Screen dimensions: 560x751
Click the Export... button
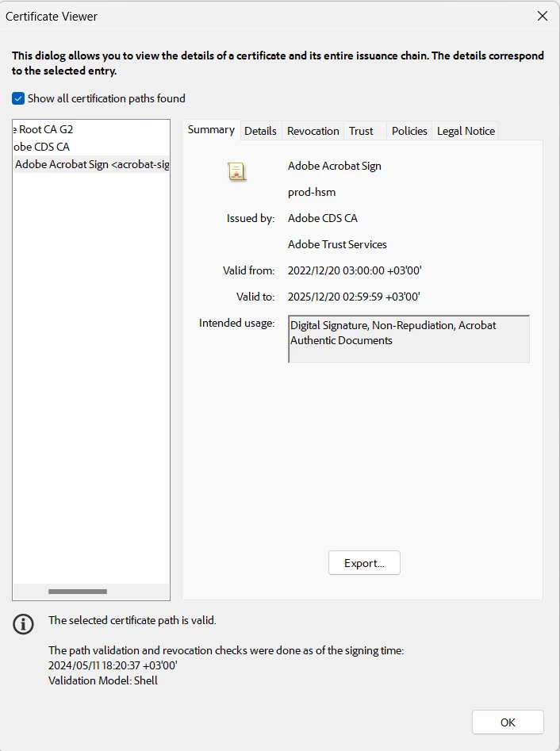point(364,563)
